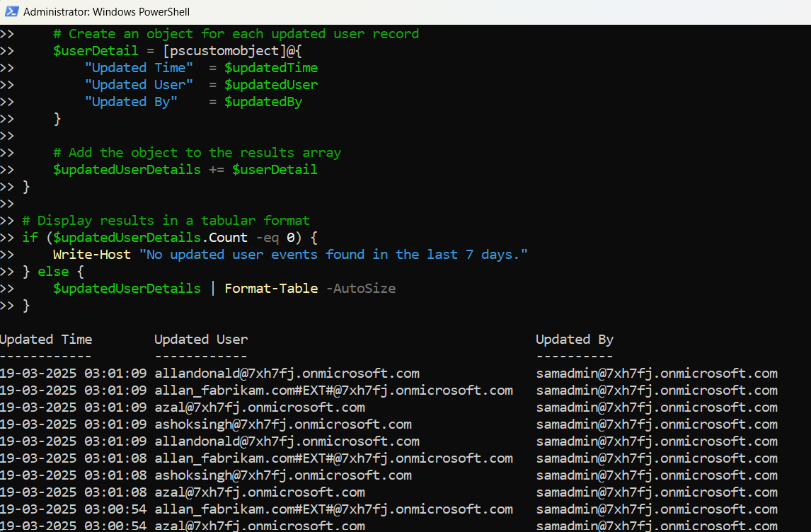Click the Format-Table cmdlet
This screenshot has width=811, height=532.
(271, 289)
